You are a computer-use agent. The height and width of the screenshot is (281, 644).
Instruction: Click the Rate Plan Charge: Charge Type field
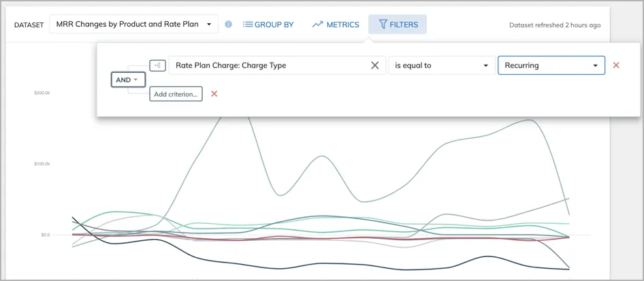pos(277,65)
